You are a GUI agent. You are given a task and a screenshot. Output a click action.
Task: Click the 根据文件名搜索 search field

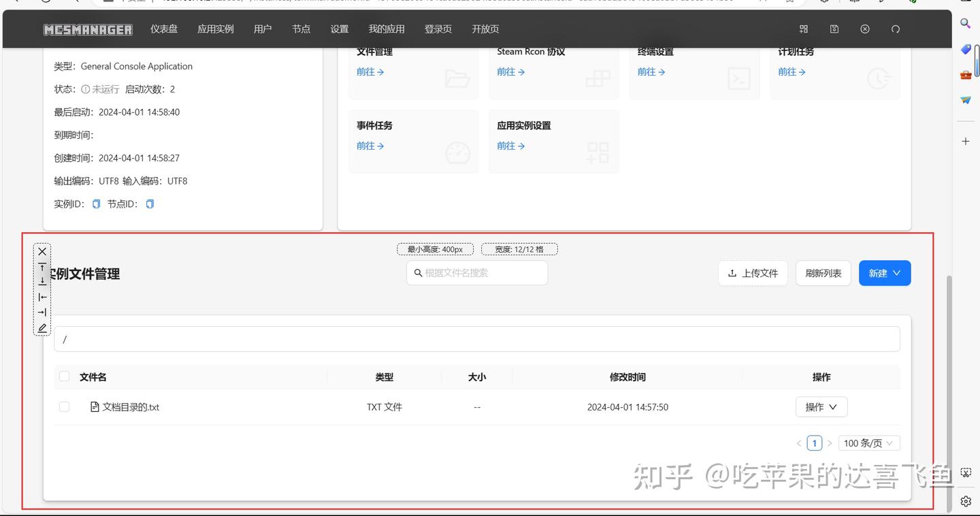pos(477,273)
